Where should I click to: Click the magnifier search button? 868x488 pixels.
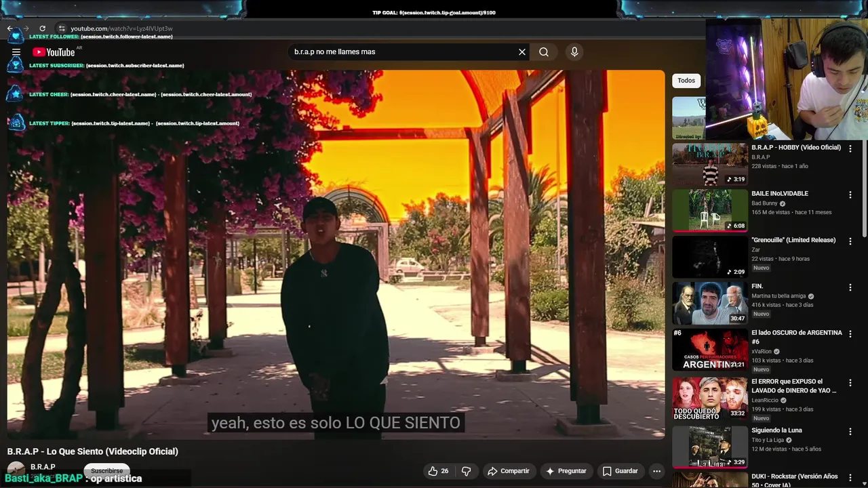pos(544,52)
